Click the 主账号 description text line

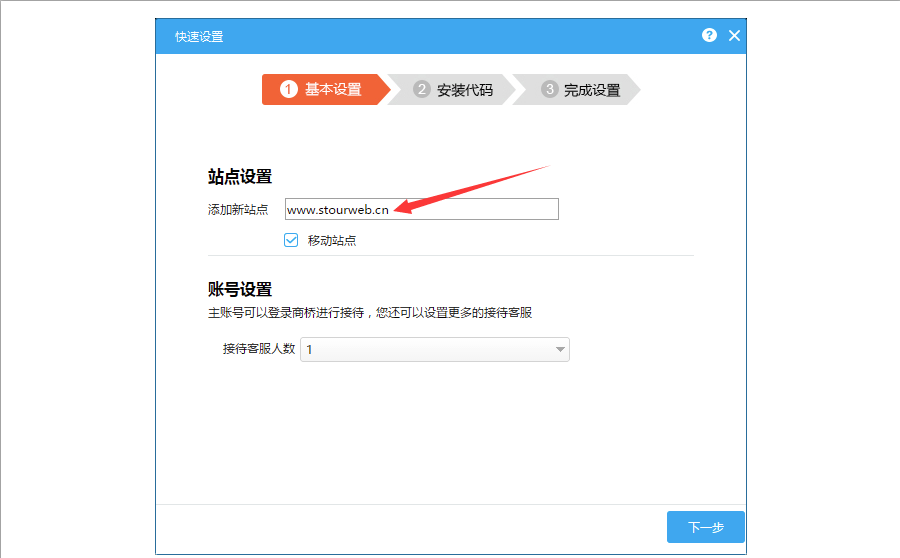pyautogui.click(x=369, y=312)
